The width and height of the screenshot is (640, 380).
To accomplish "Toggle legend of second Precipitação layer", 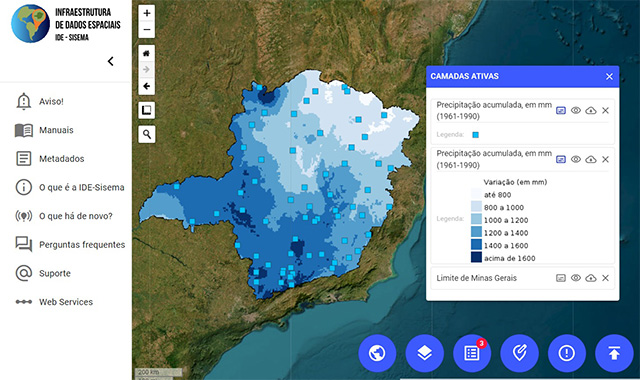I will (561, 159).
